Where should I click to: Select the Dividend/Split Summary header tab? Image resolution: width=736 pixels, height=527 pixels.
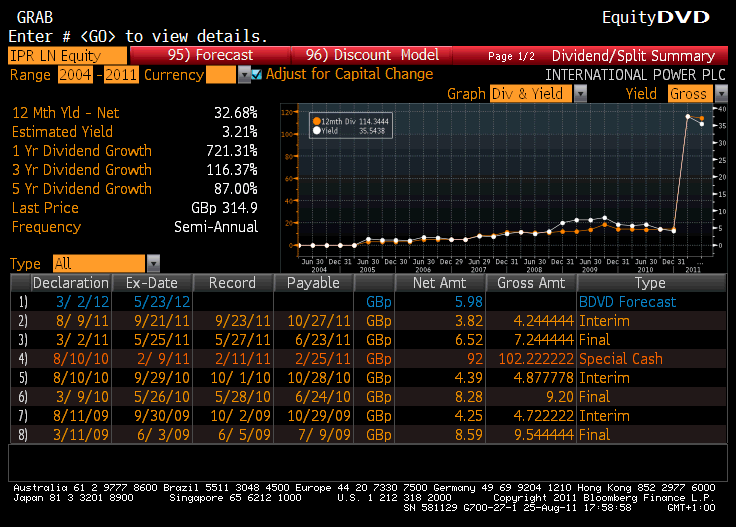coord(633,56)
